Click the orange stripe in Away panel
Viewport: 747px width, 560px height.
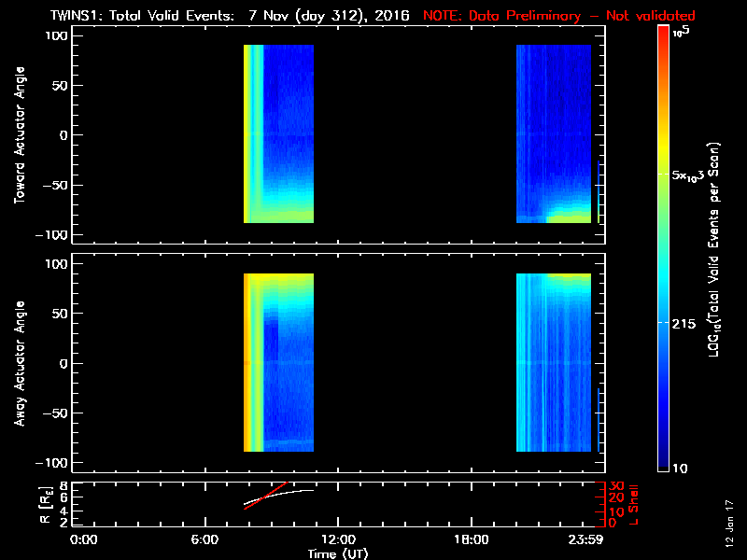tap(249, 362)
